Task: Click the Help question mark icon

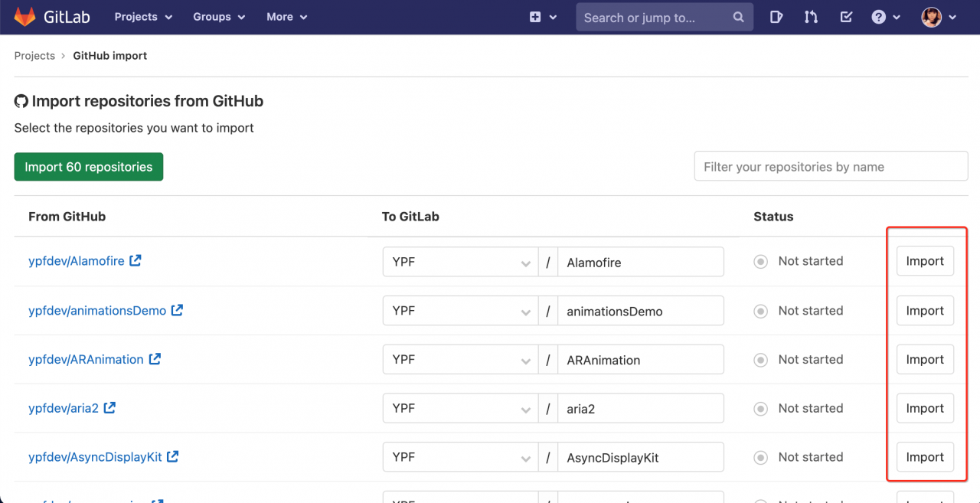Action: coord(879,16)
